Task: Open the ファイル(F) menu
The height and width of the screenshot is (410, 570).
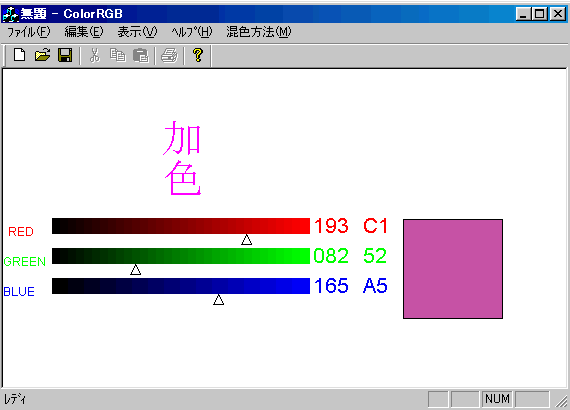Action: (x=29, y=32)
